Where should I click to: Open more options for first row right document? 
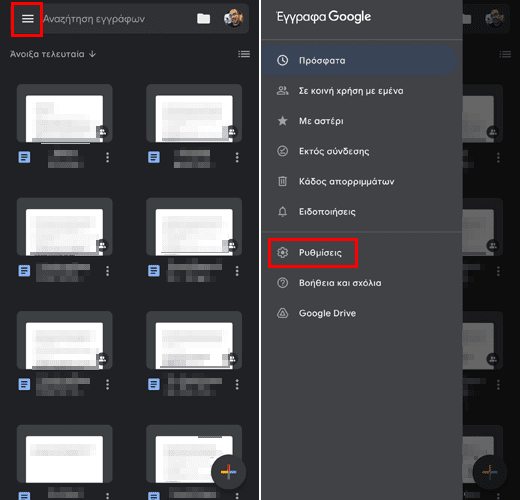pos(237,157)
